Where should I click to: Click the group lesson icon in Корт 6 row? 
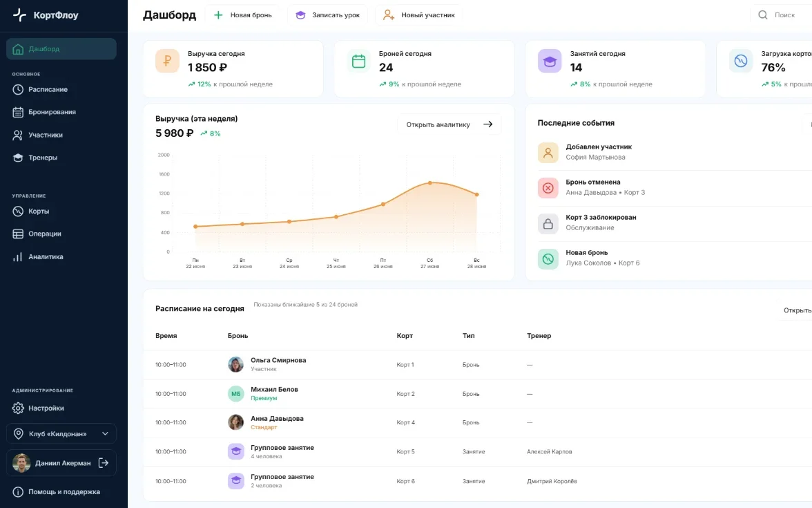(235, 481)
